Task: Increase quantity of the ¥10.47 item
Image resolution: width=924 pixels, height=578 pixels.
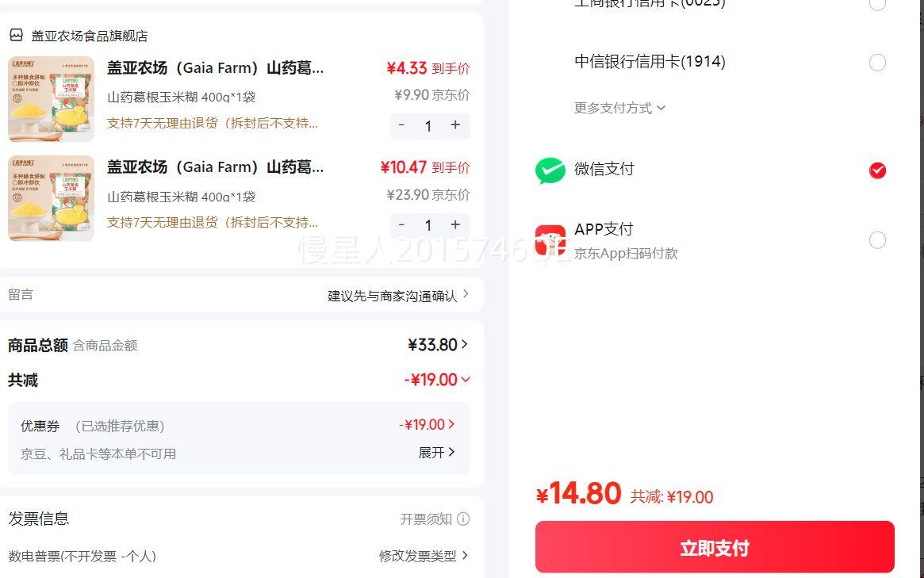Action: (455, 225)
